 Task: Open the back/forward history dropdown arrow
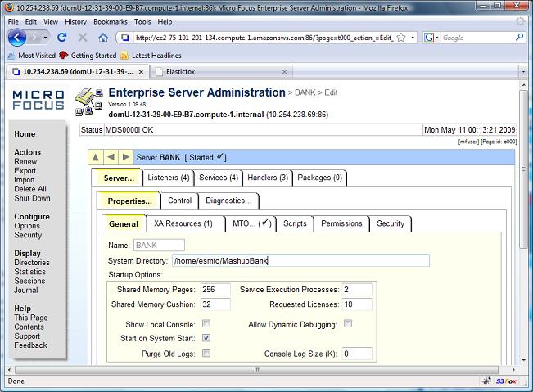point(46,38)
